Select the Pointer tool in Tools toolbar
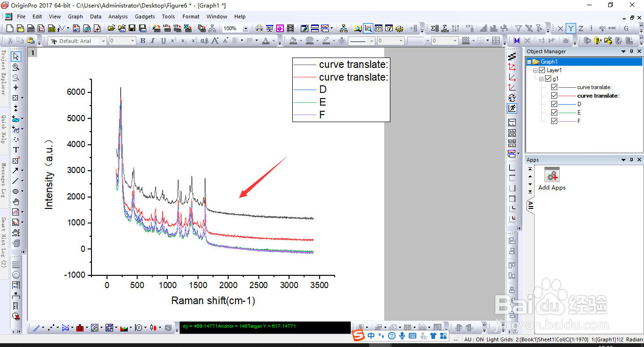Image resolution: width=644 pixels, height=347 pixels. (x=16, y=57)
